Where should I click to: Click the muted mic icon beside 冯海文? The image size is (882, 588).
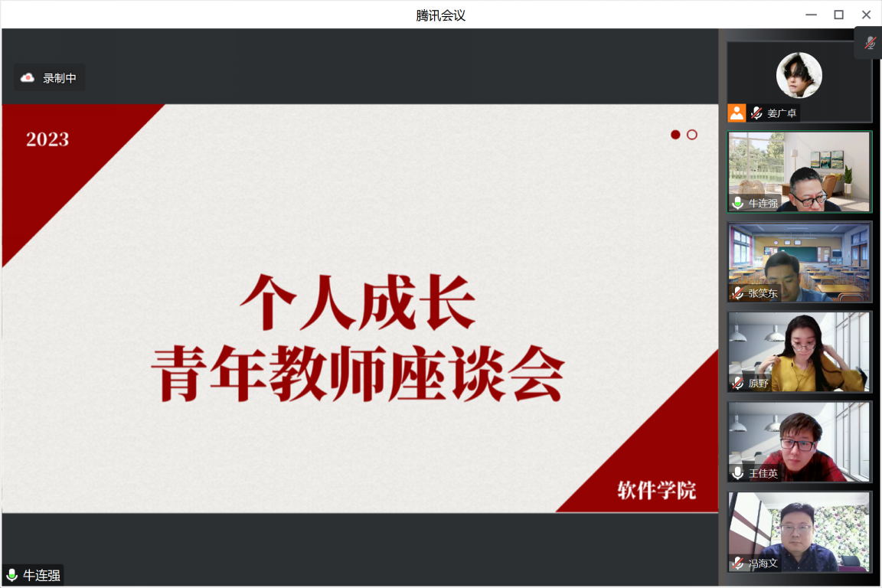click(x=738, y=563)
